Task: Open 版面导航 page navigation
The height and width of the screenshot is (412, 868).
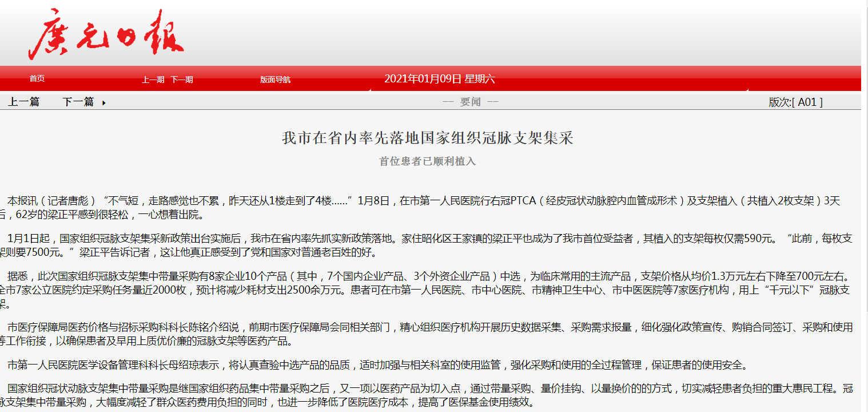Action: tap(275, 80)
